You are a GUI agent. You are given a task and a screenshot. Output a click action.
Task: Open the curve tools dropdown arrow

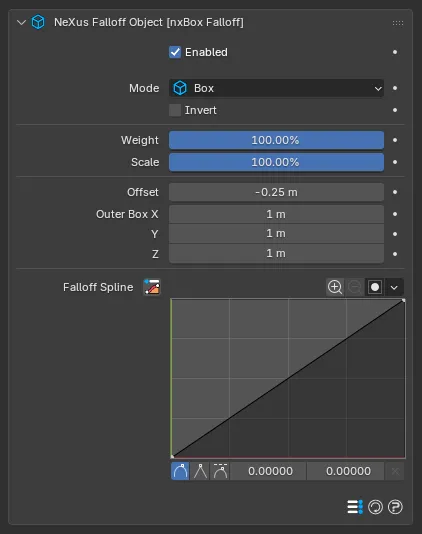[x=394, y=287]
